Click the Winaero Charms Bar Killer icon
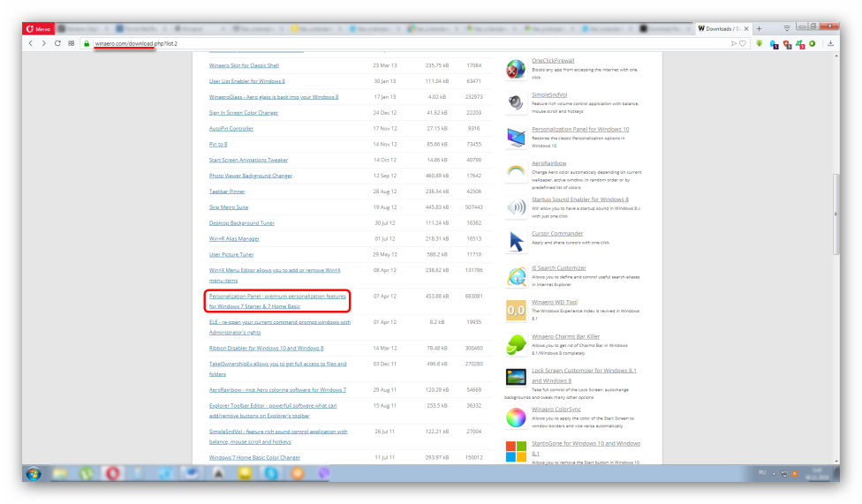The height and width of the screenshot is (504, 862). click(517, 344)
